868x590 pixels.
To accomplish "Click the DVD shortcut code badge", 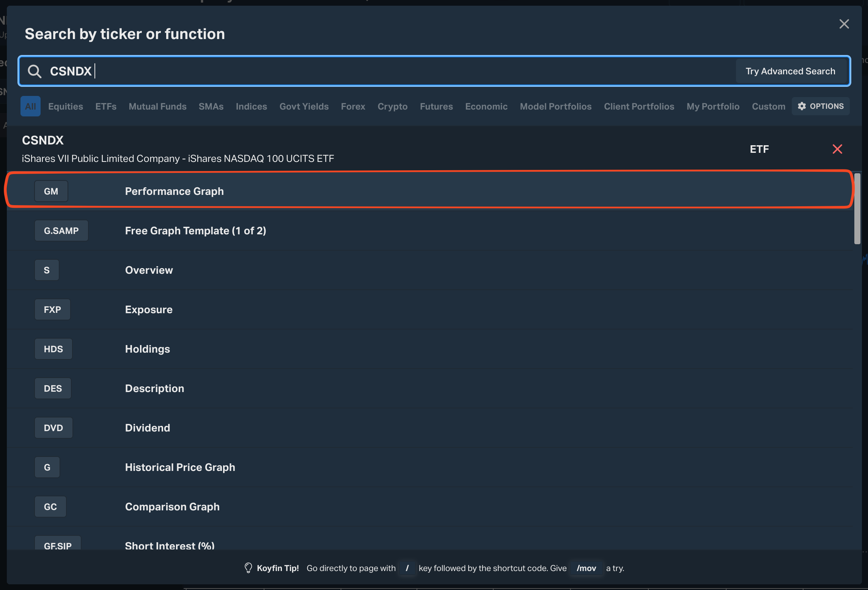I will point(53,428).
